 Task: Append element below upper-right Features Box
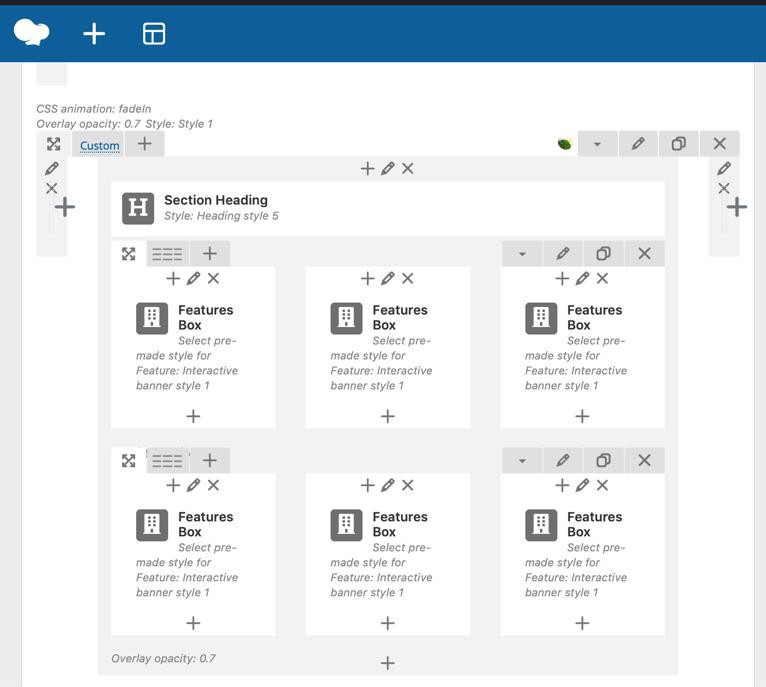[582, 416]
